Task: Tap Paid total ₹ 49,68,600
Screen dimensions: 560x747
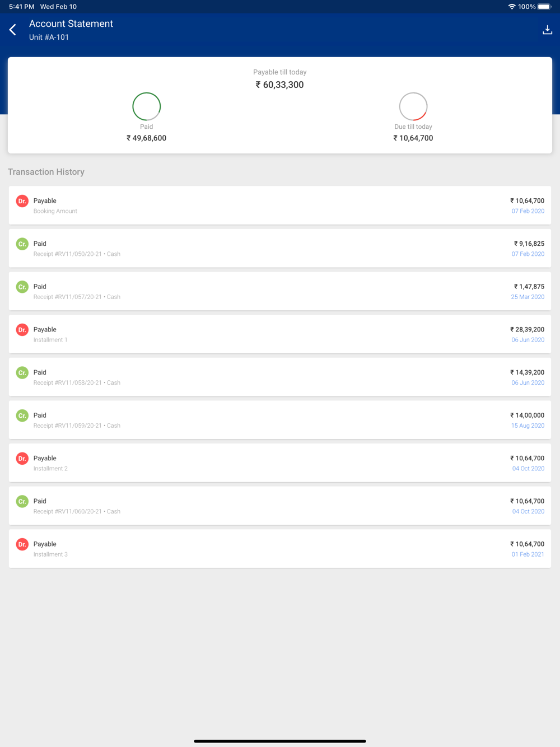Action: point(147,138)
